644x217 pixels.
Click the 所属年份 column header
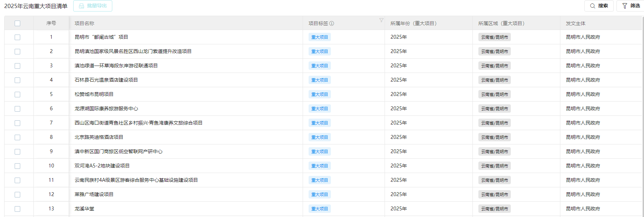(413, 23)
